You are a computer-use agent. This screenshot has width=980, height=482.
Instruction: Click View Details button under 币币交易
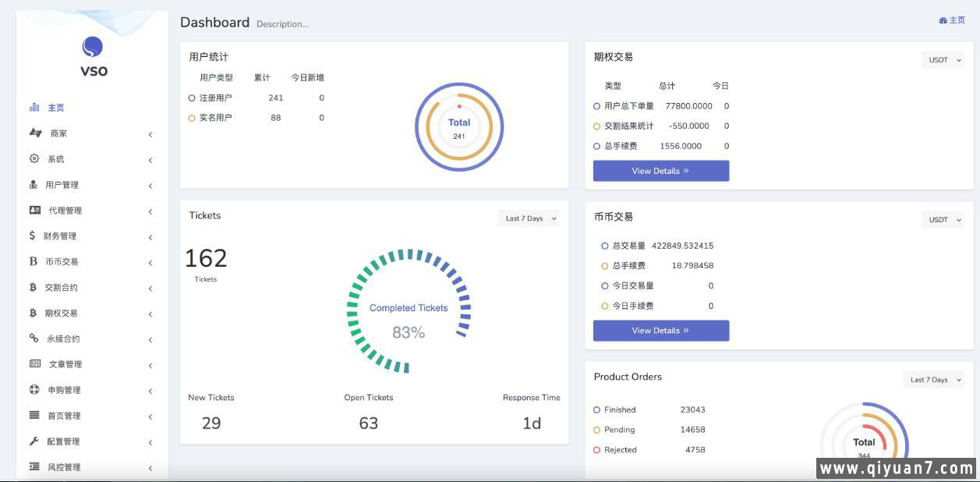pyautogui.click(x=660, y=331)
